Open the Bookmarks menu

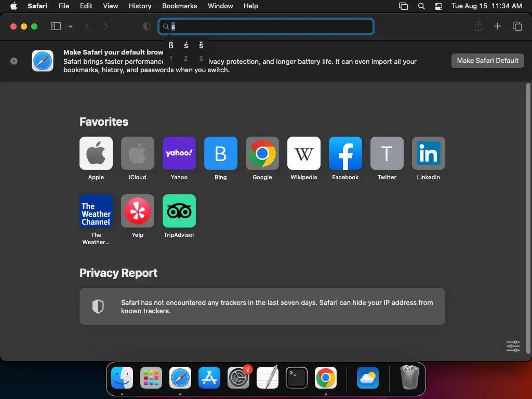point(179,6)
